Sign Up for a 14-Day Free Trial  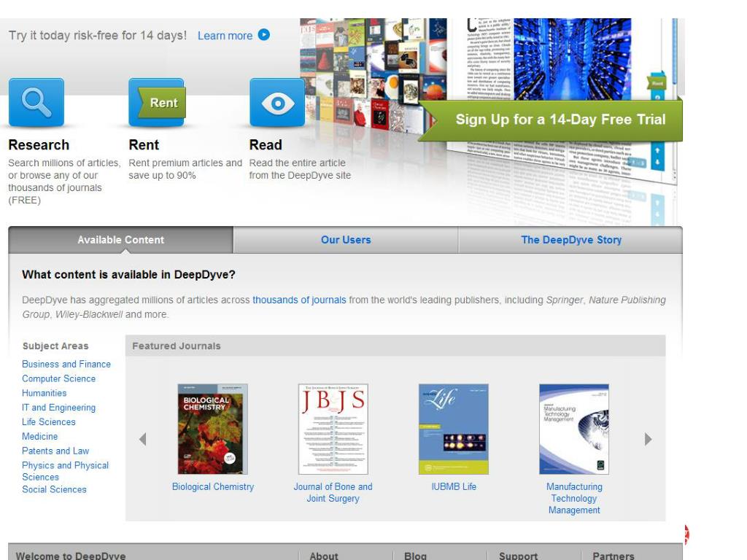tap(551, 120)
